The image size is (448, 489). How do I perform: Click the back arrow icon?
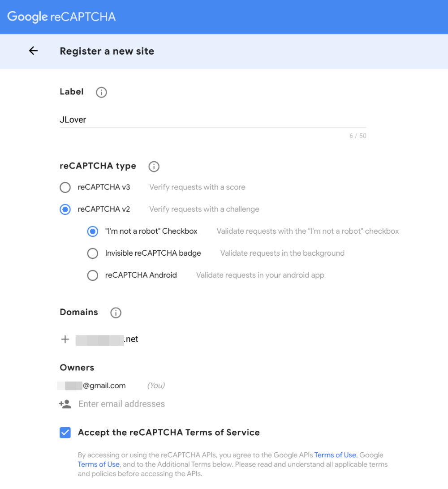tap(33, 51)
